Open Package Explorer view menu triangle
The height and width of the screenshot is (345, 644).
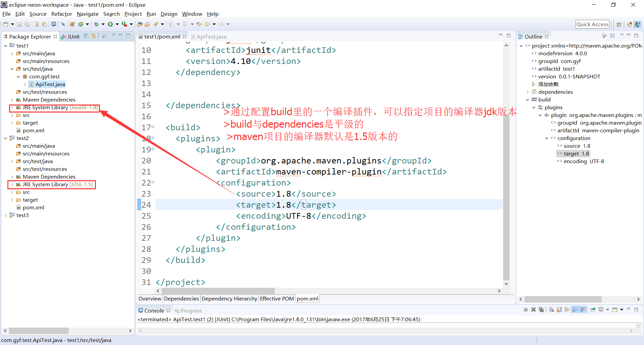pyautogui.click(x=114, y=35)
